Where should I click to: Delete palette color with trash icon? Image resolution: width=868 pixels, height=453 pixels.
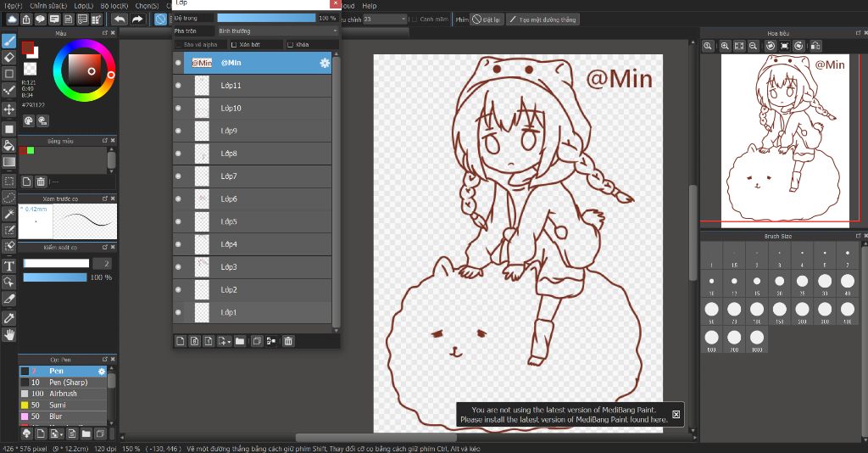click(x=41, y=181)
